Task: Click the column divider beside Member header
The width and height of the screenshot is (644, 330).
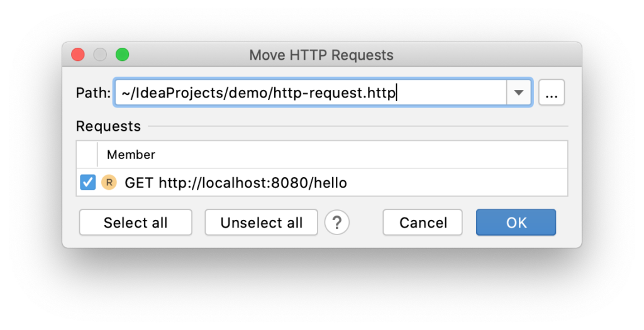Action: [x=97, y=155]
